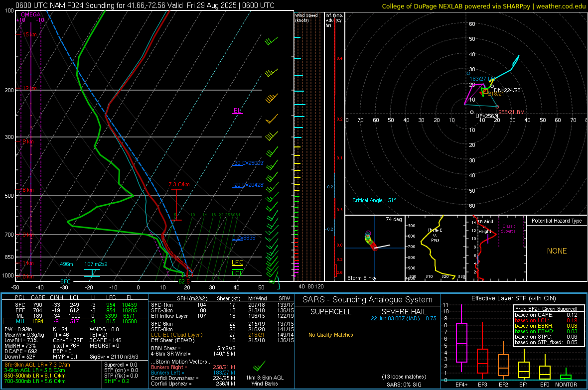Image resolution: width=588 pixels, height=390 pixels.
Task: Click the red '7.3 C/km' lapse rate annotation
Action: [179, 184]
